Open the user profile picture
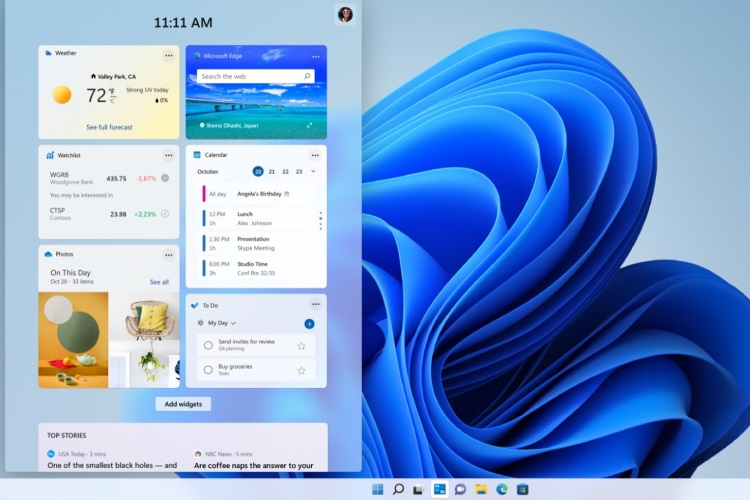Image resolution: width=750 pixels, height=500 pixels. (x=345, y=14)
